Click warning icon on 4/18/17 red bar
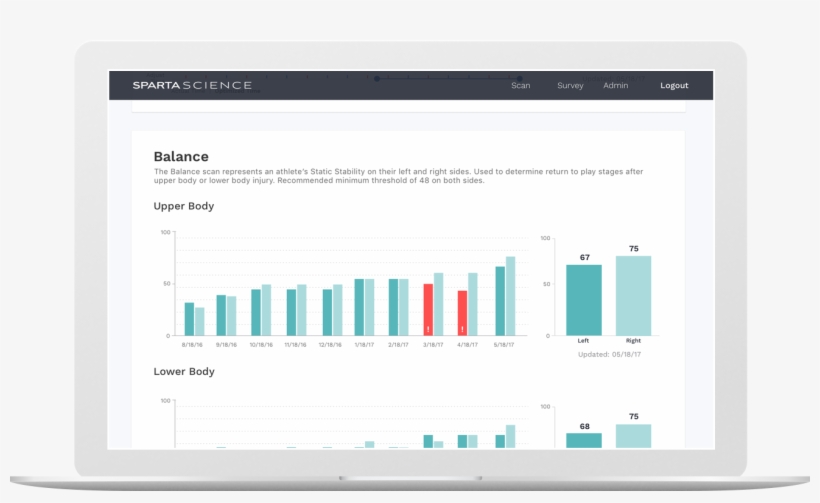The image size is (820, 503). [x=462, y=329]
